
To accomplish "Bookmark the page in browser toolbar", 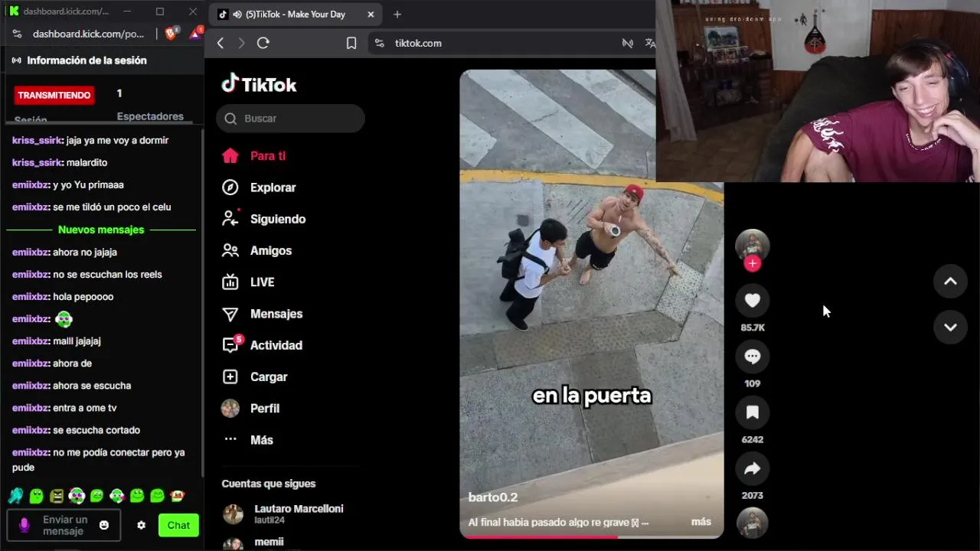I will [x=351, y=43].
